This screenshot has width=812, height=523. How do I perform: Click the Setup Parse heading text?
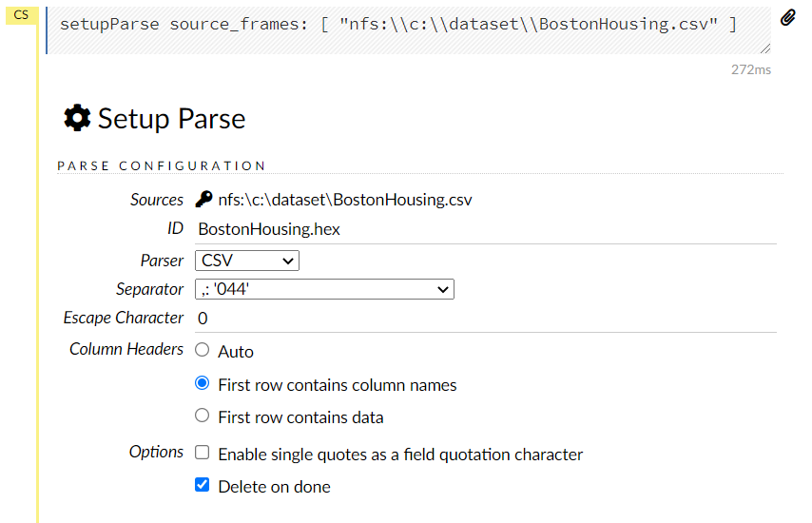click(171, 119)
